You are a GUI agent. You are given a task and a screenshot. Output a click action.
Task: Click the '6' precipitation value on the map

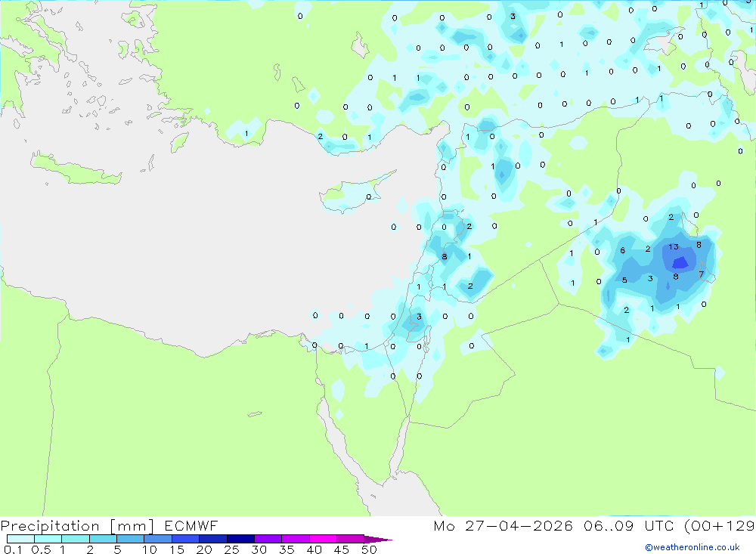pyautogui.click(x=622, y=250)
